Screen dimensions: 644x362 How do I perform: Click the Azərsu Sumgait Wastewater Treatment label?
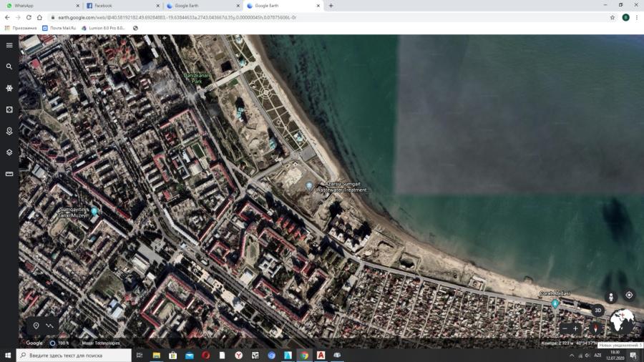346,187
